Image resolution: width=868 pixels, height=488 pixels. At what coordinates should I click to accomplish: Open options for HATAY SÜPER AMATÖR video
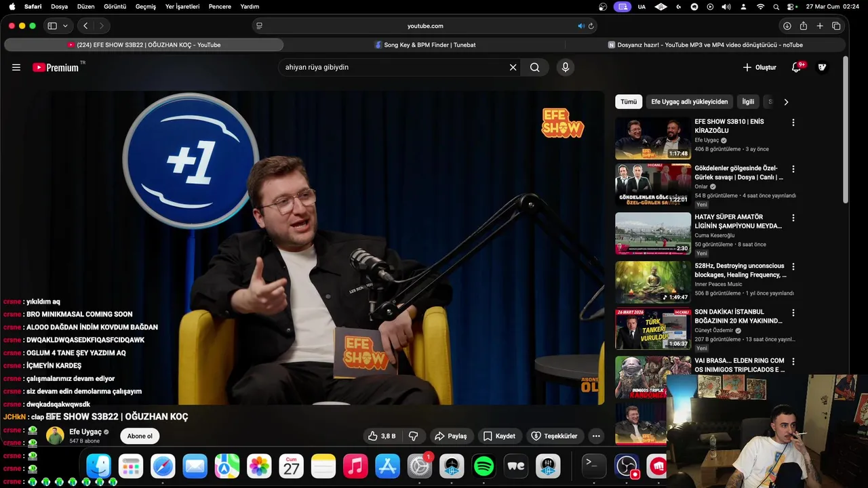coord(793,218)
